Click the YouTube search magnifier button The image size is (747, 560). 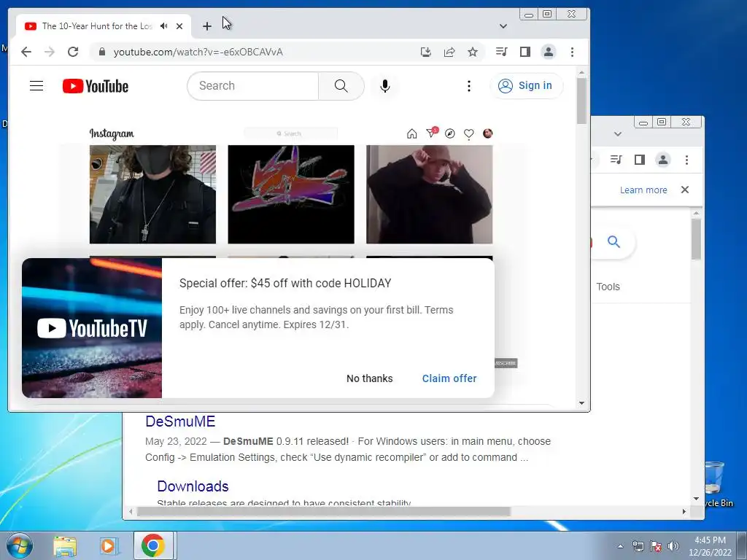pos(341,86)
